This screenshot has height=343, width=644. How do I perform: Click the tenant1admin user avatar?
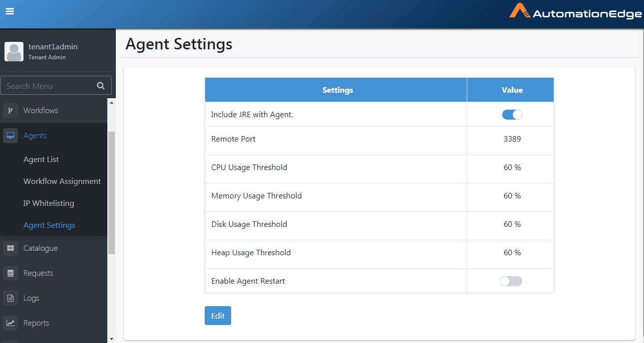(x=14, y=52)
